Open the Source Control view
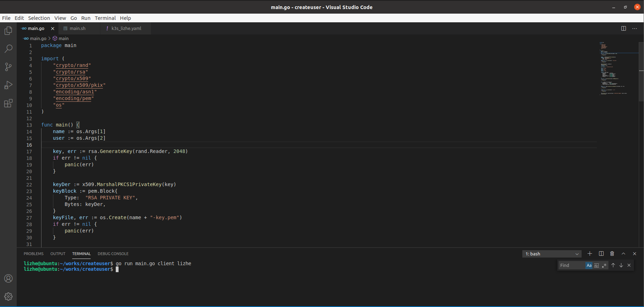 [8, 67]
